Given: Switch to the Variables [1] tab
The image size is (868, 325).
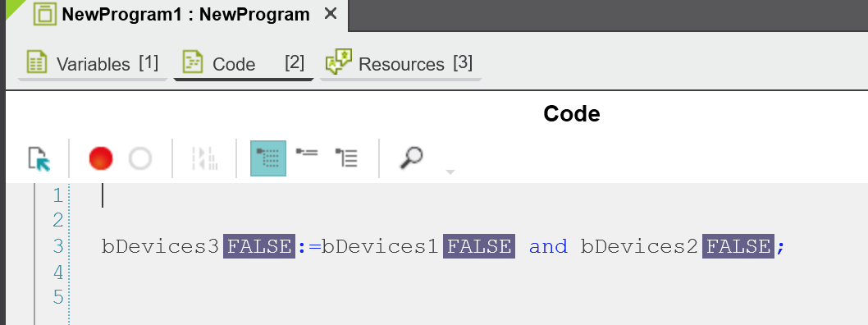Looking at the screenshot, I should 93,64.
